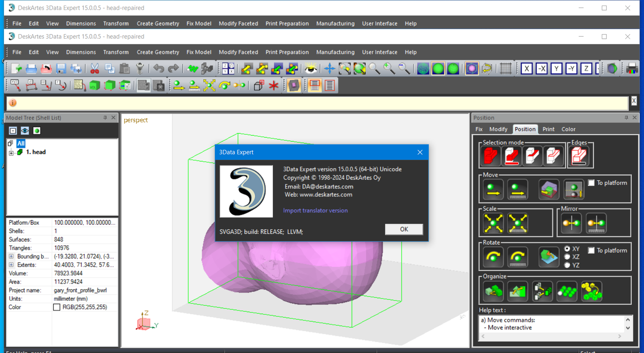The height and width of the screenshot is (353, 644).
Task: Click the Paste clipboard toolbar icon
Action: [x=125, y=69]
